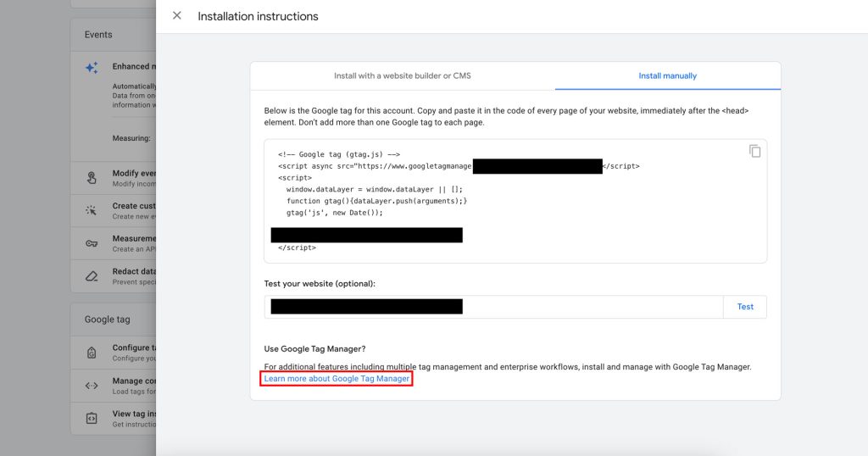Click the function gtag() code line
Screen dimensions: 868x456
click(x=376, y=201)
